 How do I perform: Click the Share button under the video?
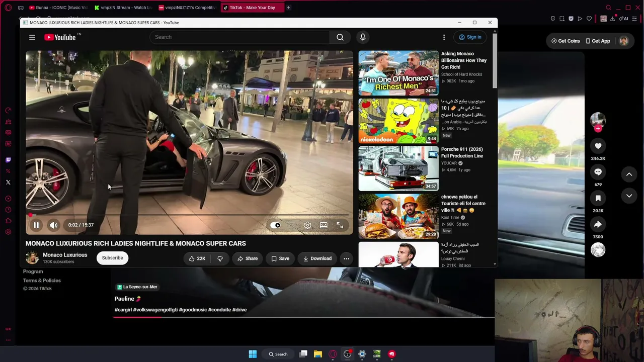pos(248,258)
